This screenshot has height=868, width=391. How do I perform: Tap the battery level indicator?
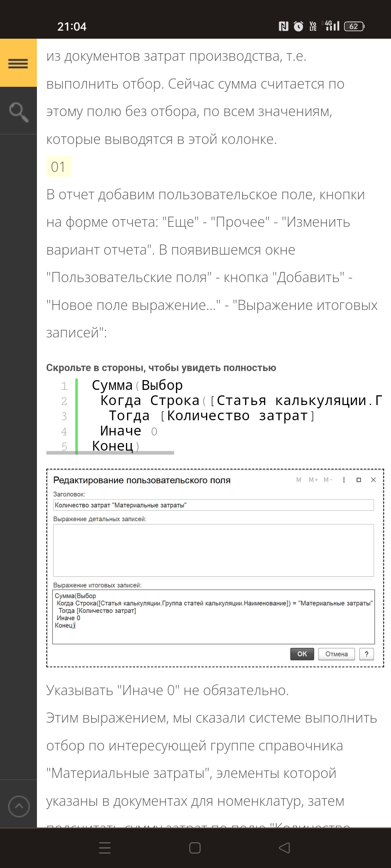coord(354,26)
